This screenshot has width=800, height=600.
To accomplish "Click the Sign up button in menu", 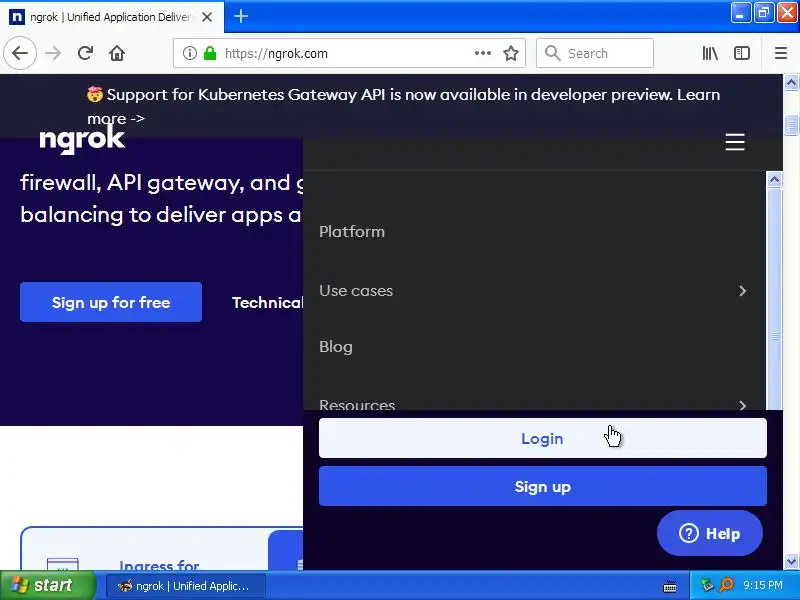I will (x=542, y=486).
